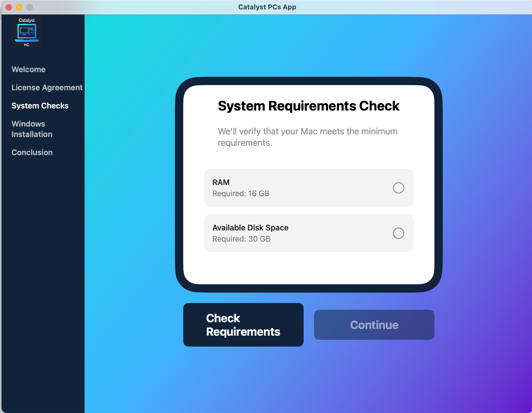Select System Checks in the sidebar
532x413 pixels.
40,106
